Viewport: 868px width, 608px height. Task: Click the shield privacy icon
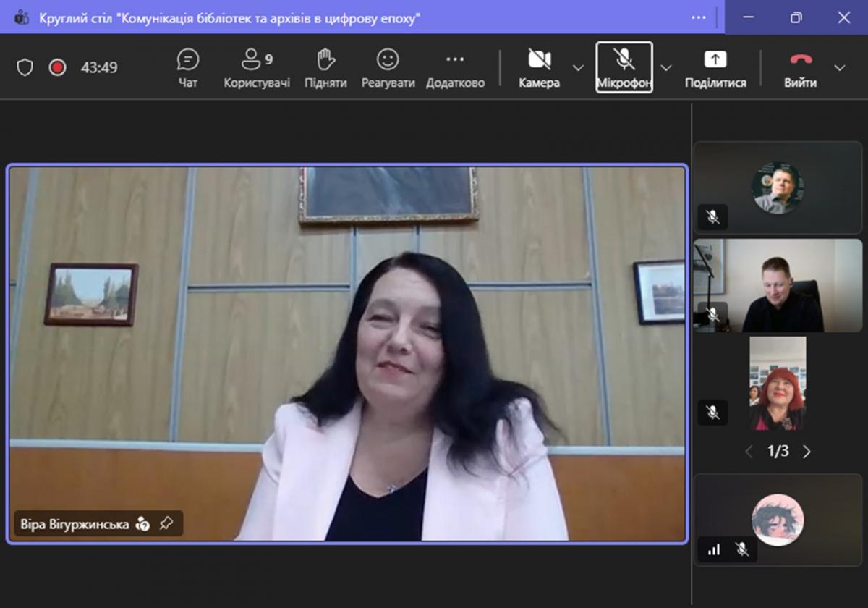(x=25, y=67)
